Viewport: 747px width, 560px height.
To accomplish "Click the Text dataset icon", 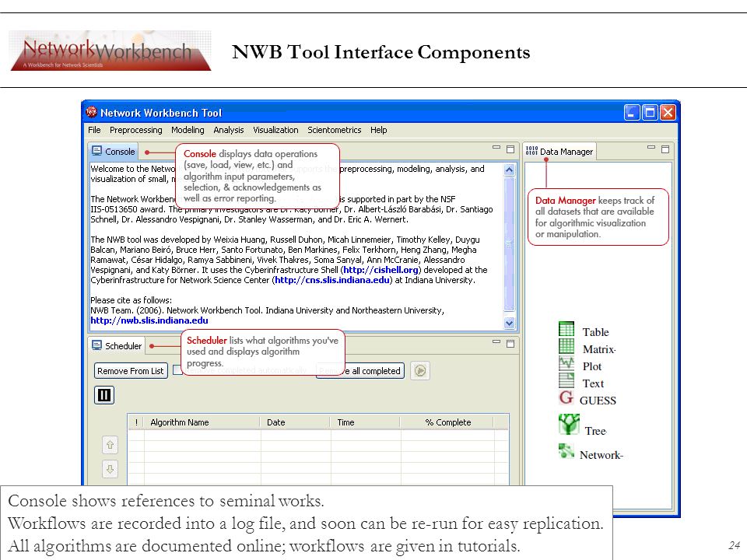I will tap(566, 380).
